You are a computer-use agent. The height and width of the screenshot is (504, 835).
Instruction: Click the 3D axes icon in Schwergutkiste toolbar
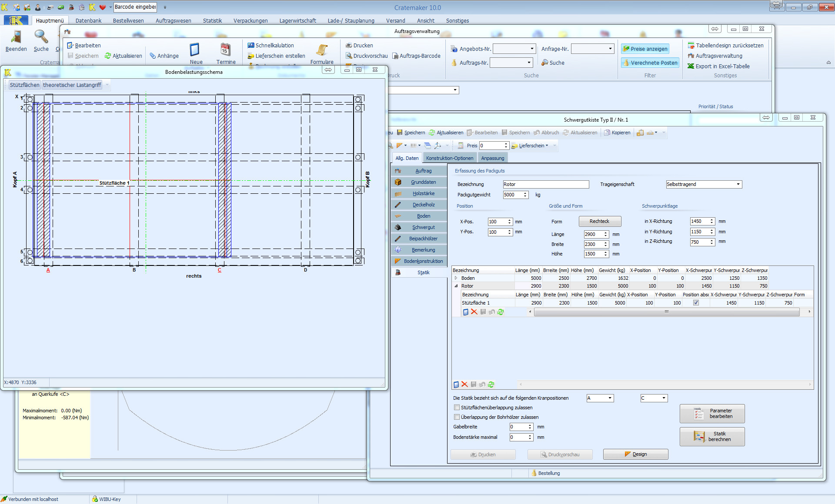(x=438, y=146)
